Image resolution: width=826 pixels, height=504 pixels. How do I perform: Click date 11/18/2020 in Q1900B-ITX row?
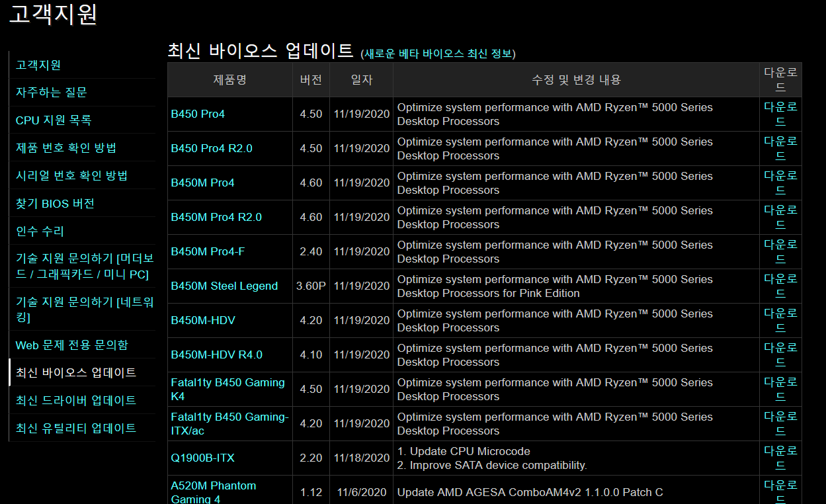362,458
